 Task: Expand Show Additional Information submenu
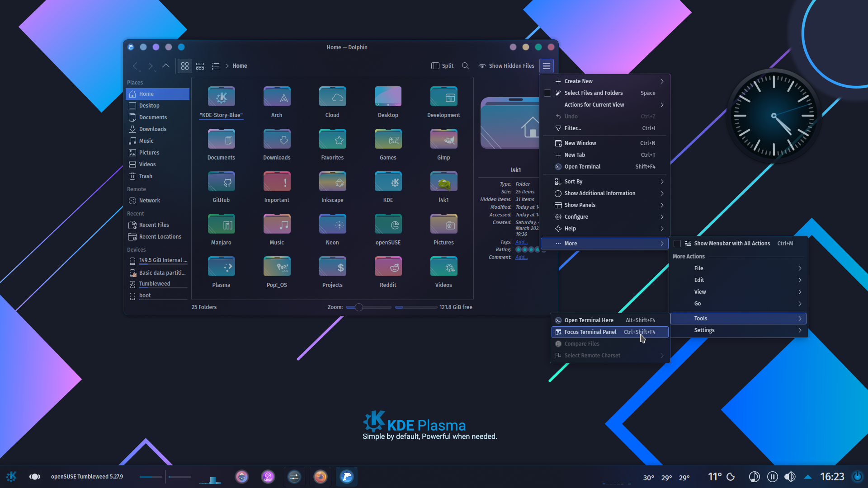pyautogui.click(x=604, y=193)
